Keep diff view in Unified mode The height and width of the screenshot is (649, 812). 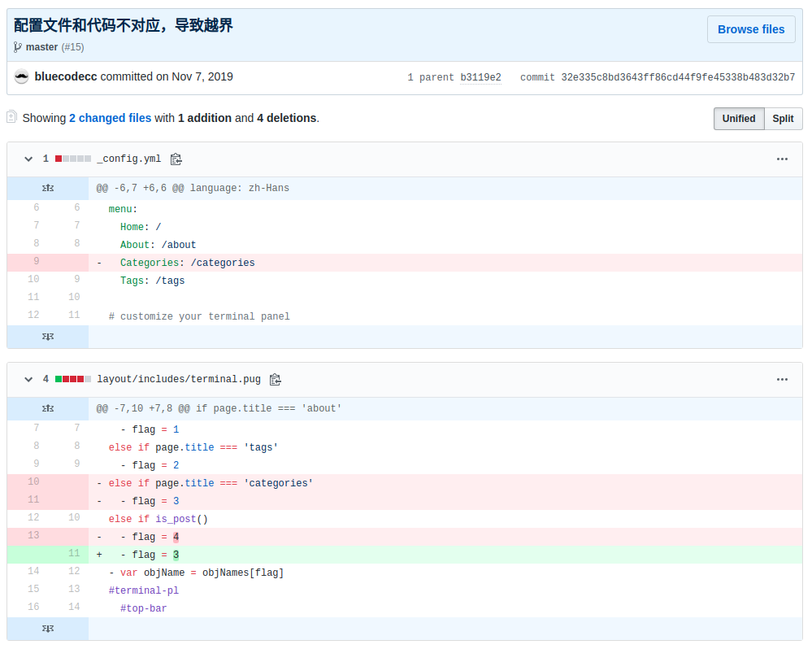tap(738, 118)
